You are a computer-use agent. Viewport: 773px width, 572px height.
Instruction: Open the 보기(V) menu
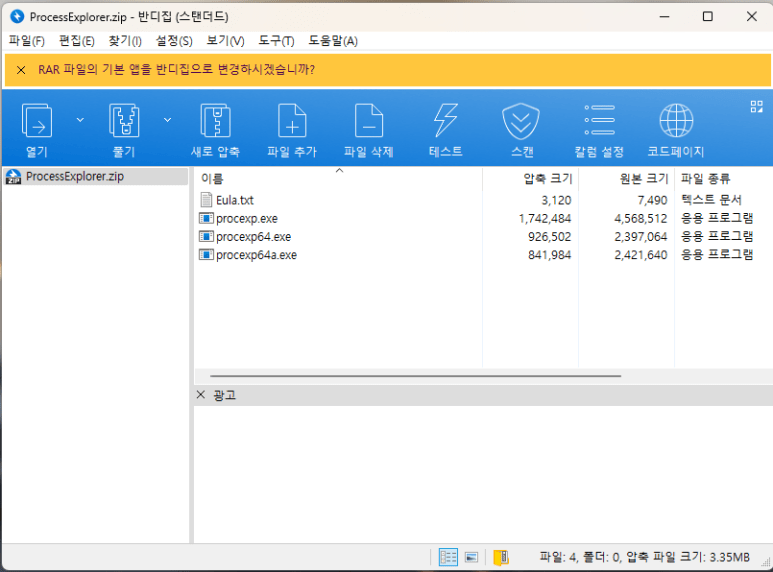(x=225, y=41)
